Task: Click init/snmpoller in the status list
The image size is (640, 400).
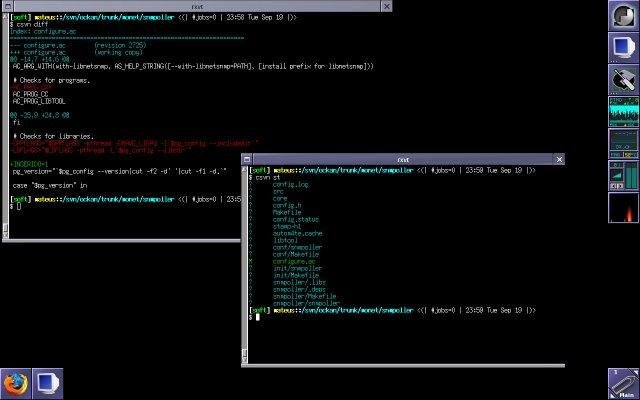Action: pos(298,269)
